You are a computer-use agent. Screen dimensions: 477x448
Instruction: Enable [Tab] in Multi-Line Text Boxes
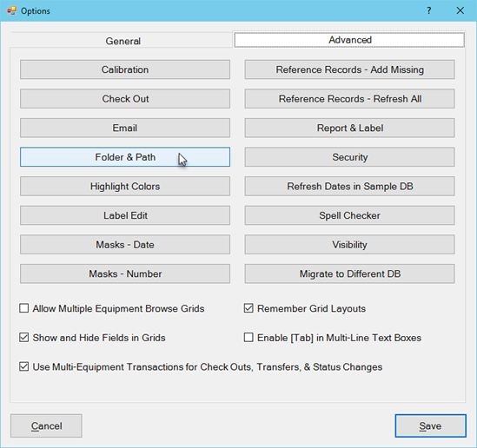[248, 338]
